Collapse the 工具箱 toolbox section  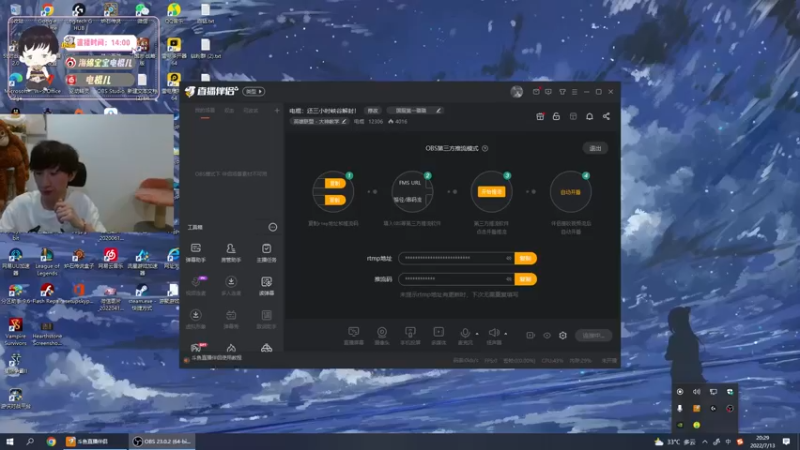tap(273, 227)
